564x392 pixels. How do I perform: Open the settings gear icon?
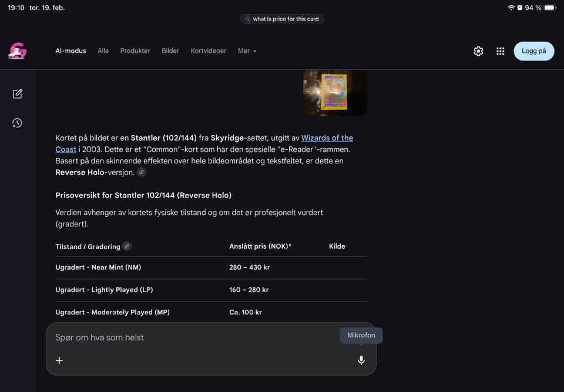(x=478, y=51)
